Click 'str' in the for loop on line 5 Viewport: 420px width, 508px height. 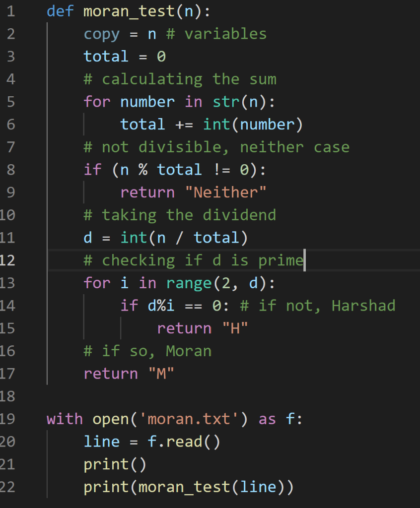coord(226,102)
